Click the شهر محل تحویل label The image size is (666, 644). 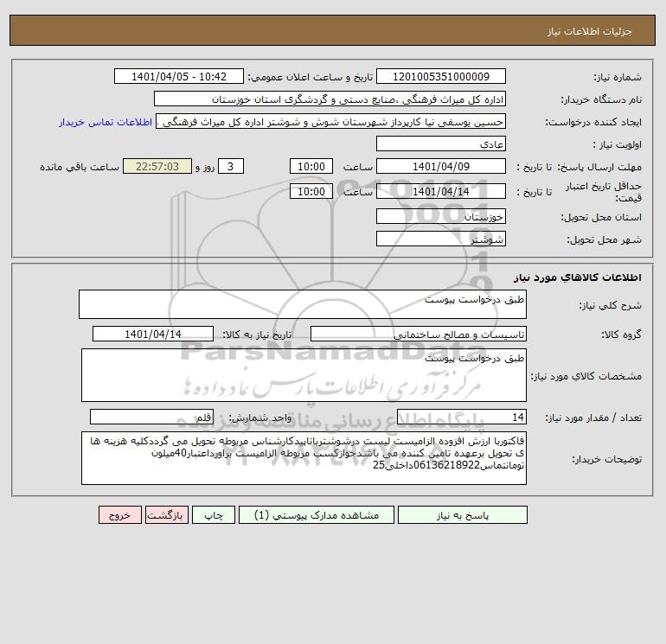click(605, 239)
